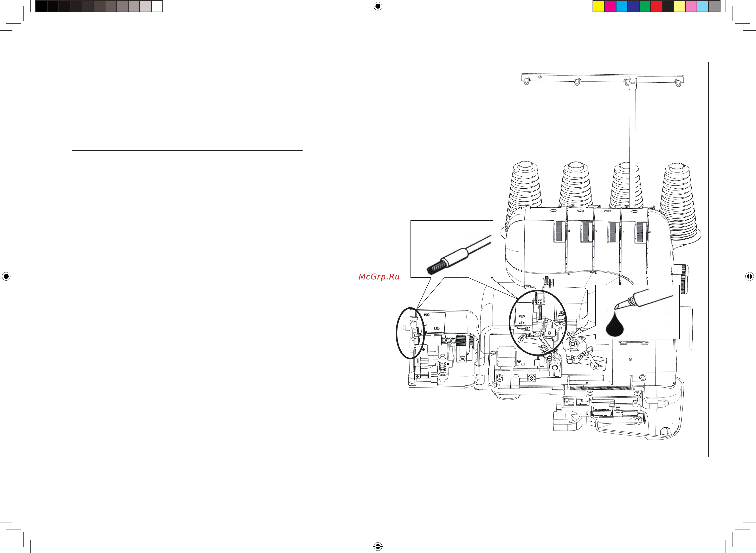Viewport: 756px width, 553px height.
Task: Click the black oil droplet graphic
Action: (615, 324)
